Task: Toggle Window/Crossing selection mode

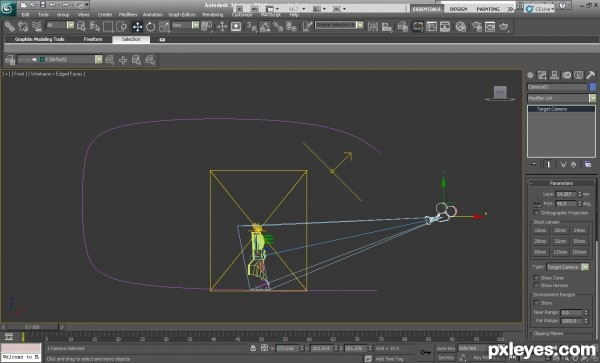Action: [x=121, y=26]
